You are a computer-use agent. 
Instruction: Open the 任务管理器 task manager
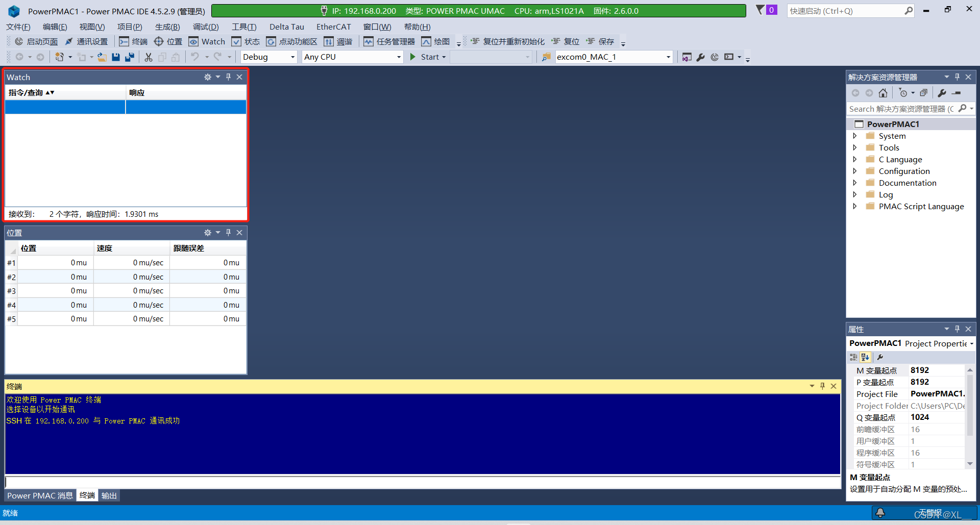pyautogui.click(x=389, y=41)
